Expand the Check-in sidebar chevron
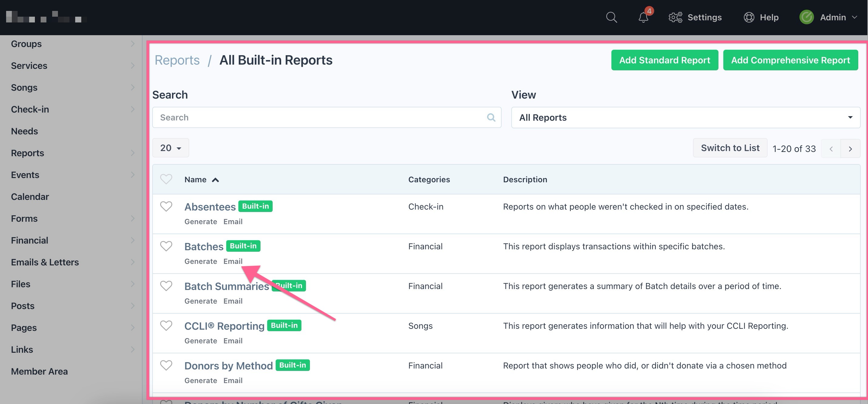 [133, 109]
